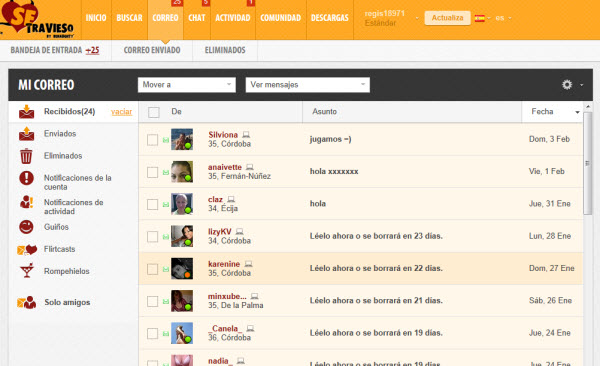Open mail settings gear icon
600x366 pixels.
(567, 85)
